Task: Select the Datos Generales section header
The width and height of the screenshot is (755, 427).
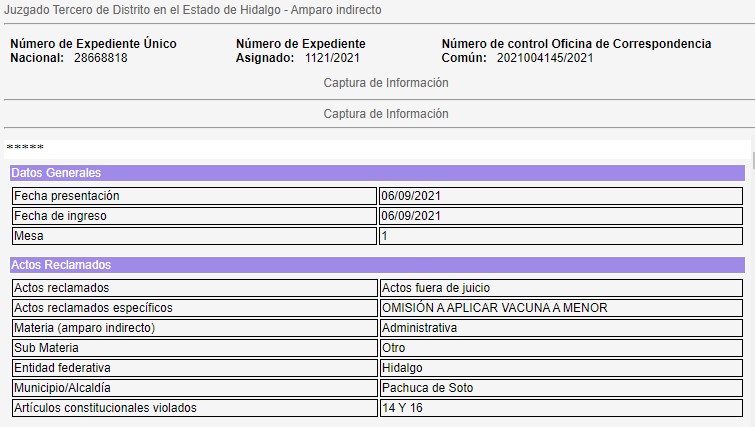Action: [377, 173]
